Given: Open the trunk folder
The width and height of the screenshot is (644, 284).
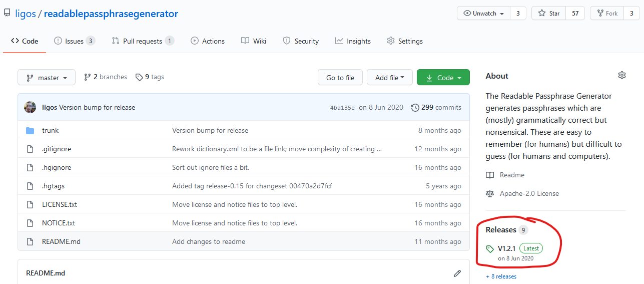Looking at the screenshot, I should click(x=51, y=130).
